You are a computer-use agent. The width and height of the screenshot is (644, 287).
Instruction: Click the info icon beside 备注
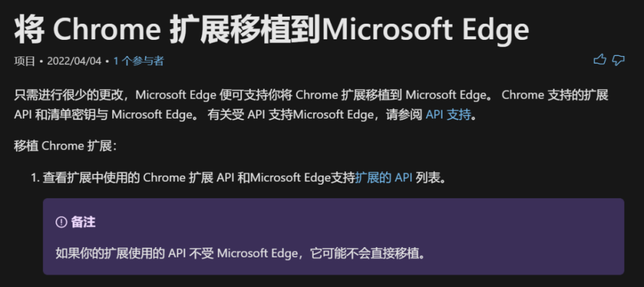[x=61, y=222]
